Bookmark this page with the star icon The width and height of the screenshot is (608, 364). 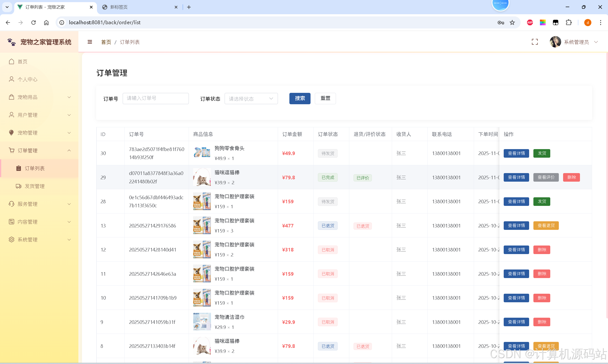512,23
